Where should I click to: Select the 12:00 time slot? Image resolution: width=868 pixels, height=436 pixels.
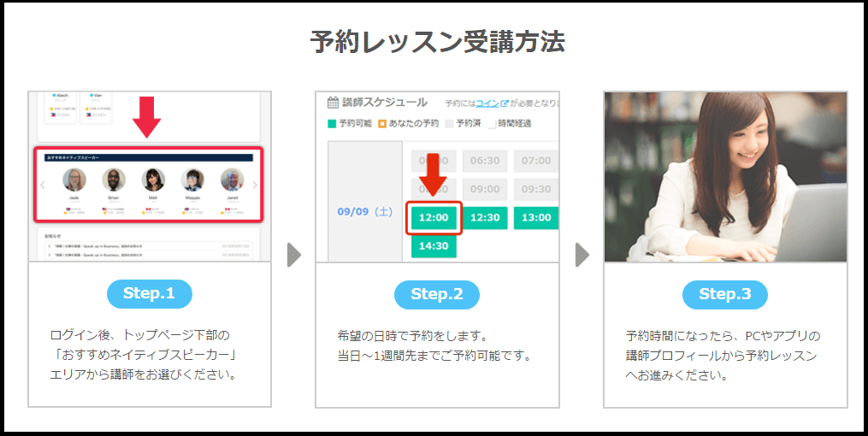(x=434, y=217)
